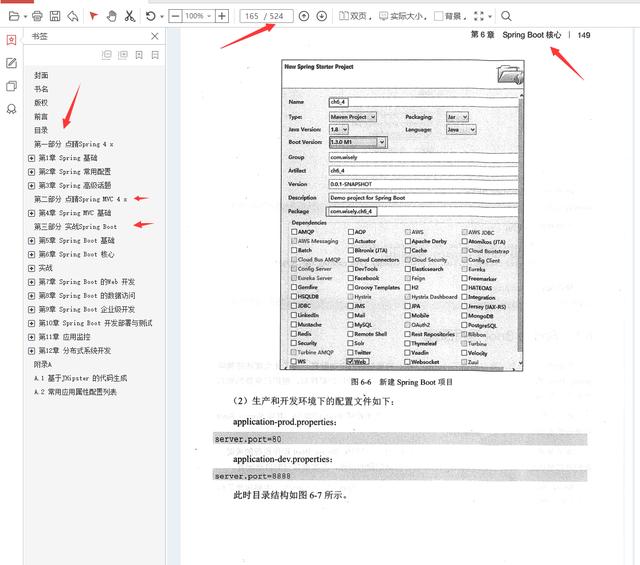Expand the 第10章 开发部署与测试 bookmark
Screen dimensions: 640x565
click(31, 323)
